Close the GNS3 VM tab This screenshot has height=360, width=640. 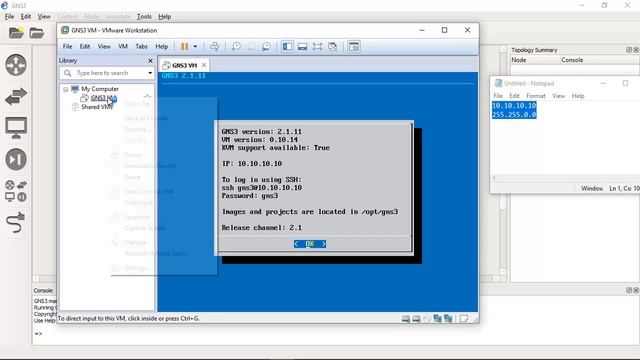[204, 65]
